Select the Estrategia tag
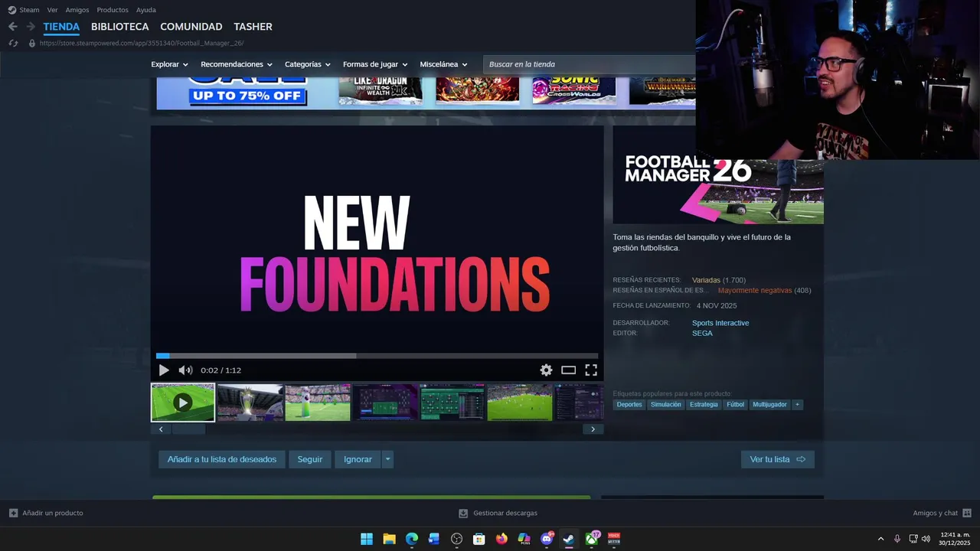The image size is (980, 551). pos(704,405)
